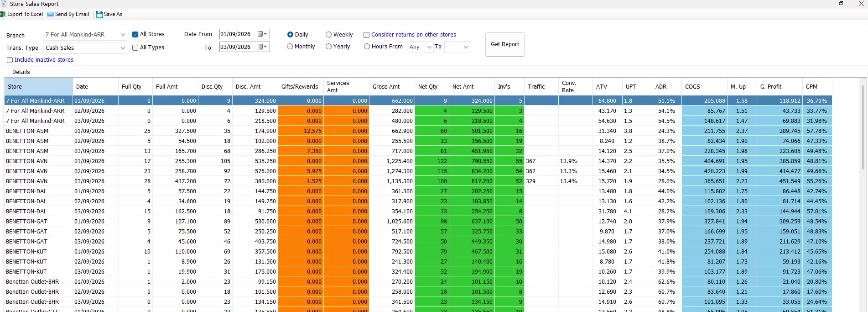
Task: Select the Yearly radio button
Action: [x=328, y=47]
